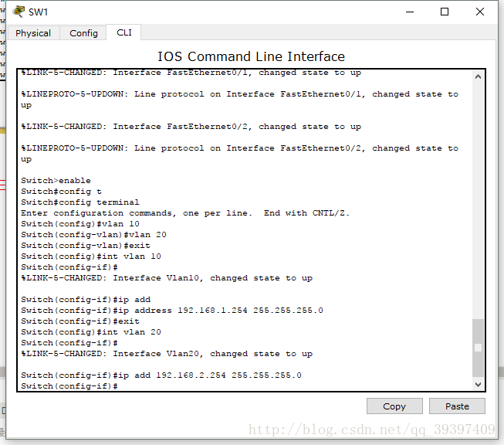Close the SW1 window
This screenshot has width=504, height=445.
(x=479, y=12)
